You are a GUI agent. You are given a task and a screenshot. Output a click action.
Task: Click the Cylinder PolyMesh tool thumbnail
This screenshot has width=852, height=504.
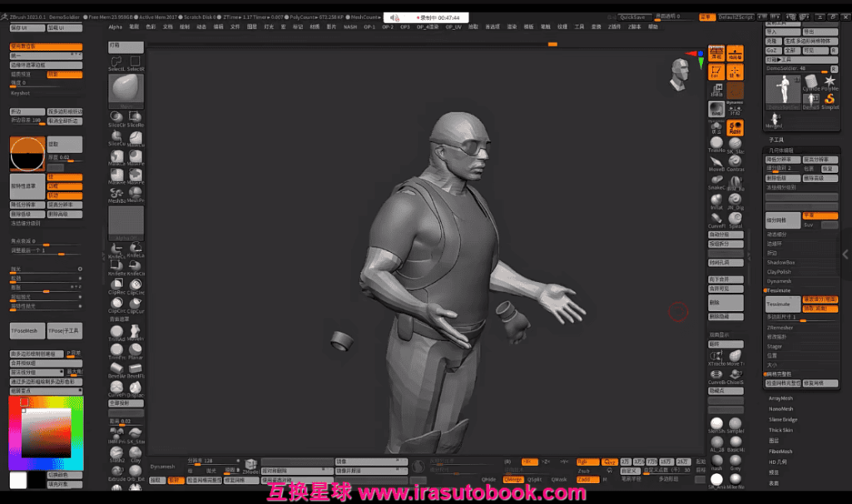click(x=812, y=82)
